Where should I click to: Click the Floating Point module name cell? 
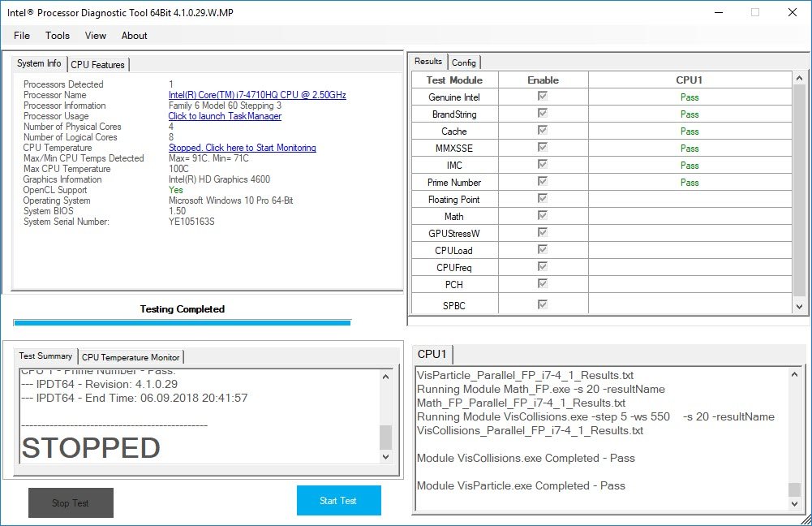[455, 200]
